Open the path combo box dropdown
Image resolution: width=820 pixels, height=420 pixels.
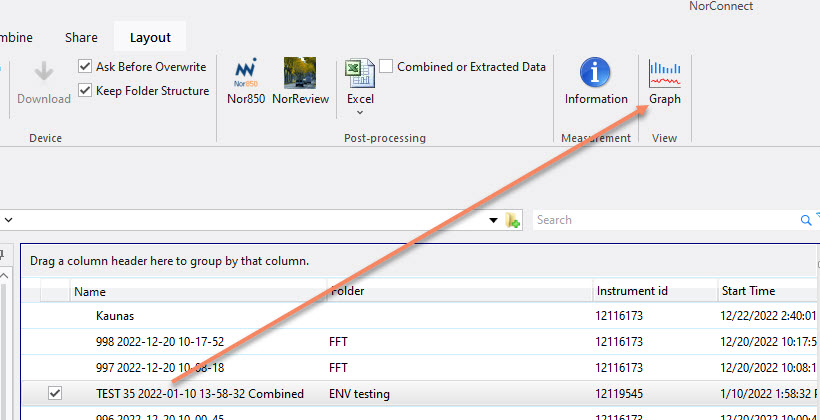[x=493, y=220]
